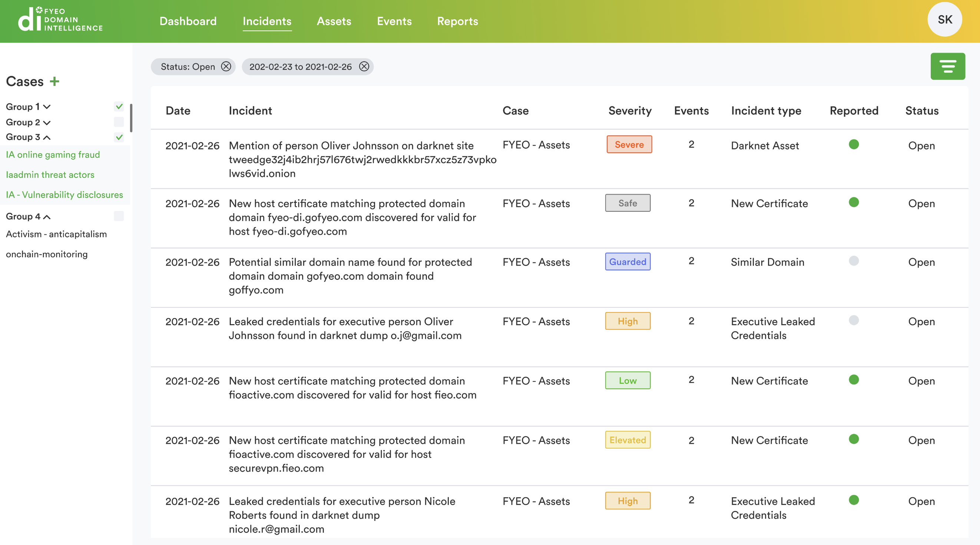Open the 'Iaadmin threat actors' case
This screenshot has width=980, height=545.
[x=50, y=175]
